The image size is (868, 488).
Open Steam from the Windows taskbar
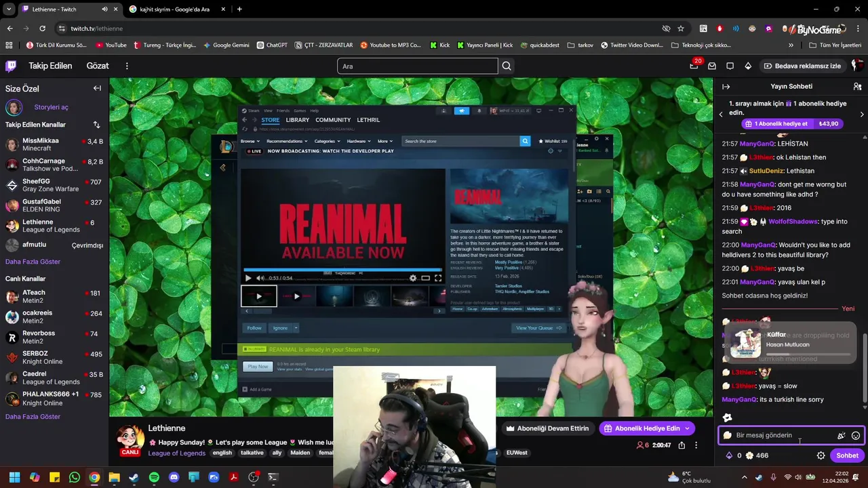point(134,477)
